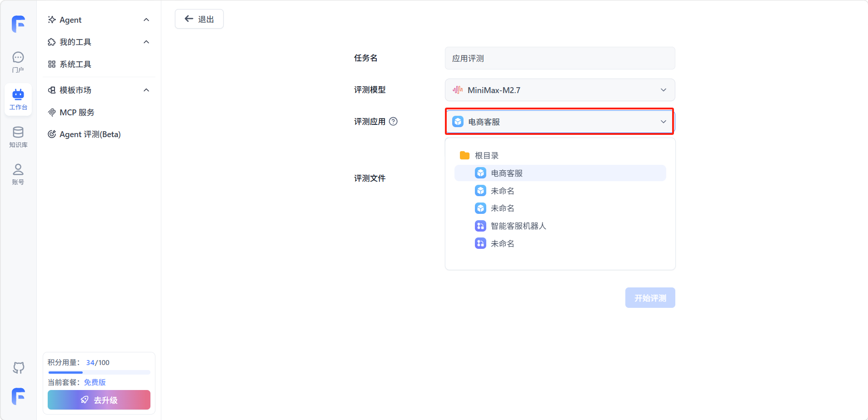Click the 系统工具 grid icon
Viewport: 868px width, 420px height.
[52, 64]
